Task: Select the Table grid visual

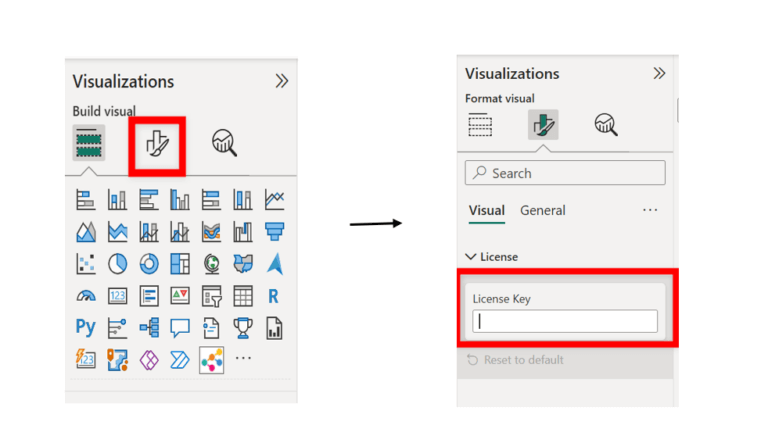Action: [242, 296]
